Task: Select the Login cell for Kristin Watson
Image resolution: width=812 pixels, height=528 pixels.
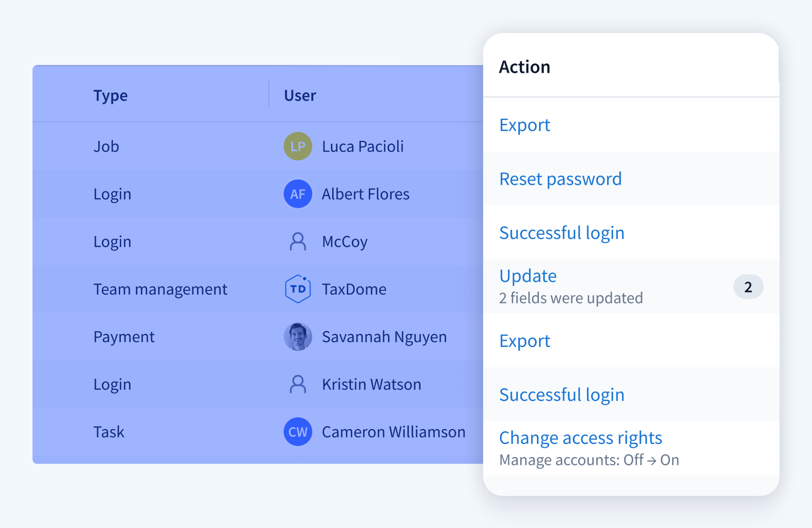Action: 112,385
